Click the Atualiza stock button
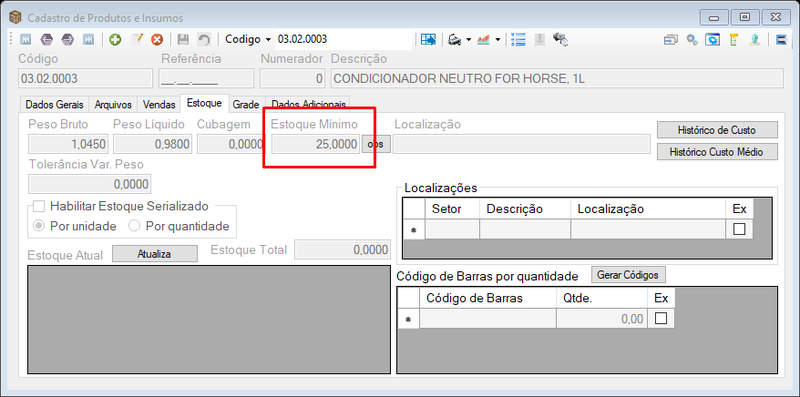Image resolution: width=800 pixels, height=397 pixels. (154, 254)
